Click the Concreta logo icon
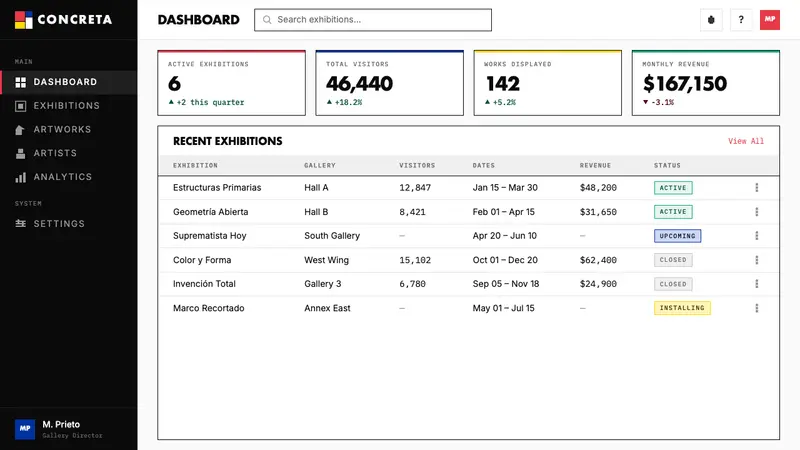Image resolution: width=800 pixels, height=450 pixels. [23, 20]
